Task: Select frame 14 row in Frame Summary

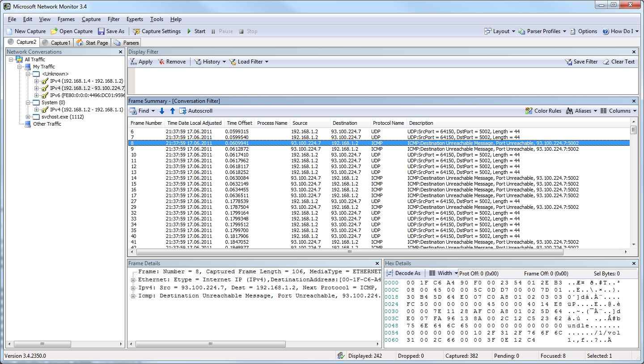Action: click(x=379, y=178)
